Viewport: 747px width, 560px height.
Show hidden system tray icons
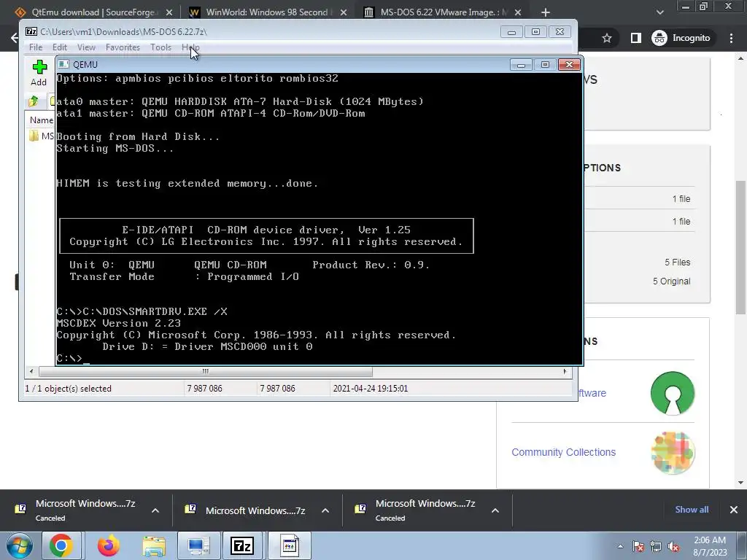pyautogui.click(x=620, y=546)
